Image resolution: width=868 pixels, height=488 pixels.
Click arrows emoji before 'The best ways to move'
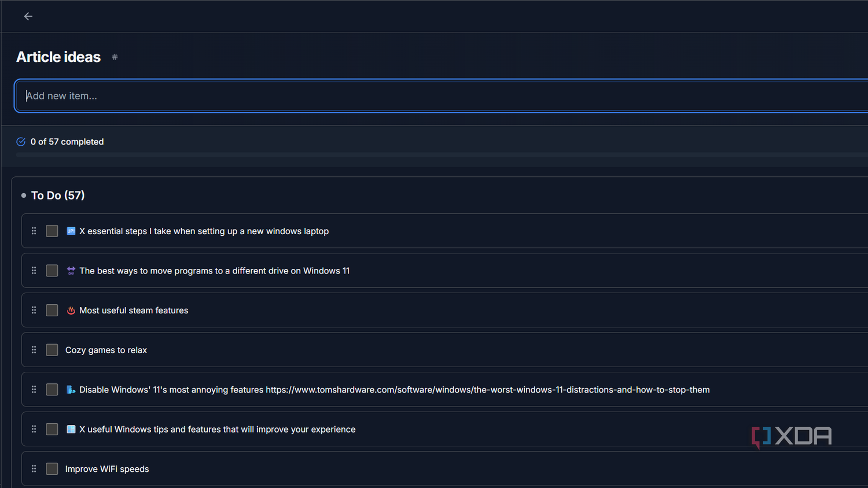click(71, 271)
